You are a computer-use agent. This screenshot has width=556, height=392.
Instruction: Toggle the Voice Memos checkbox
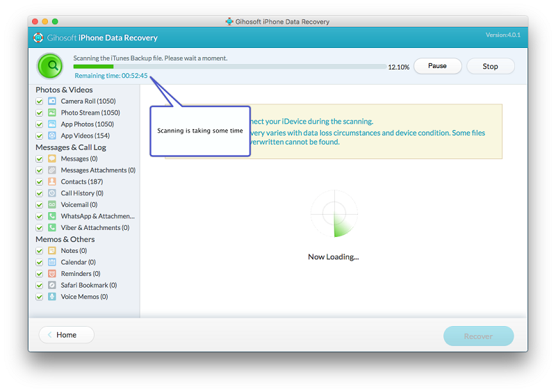pos(40,297)
